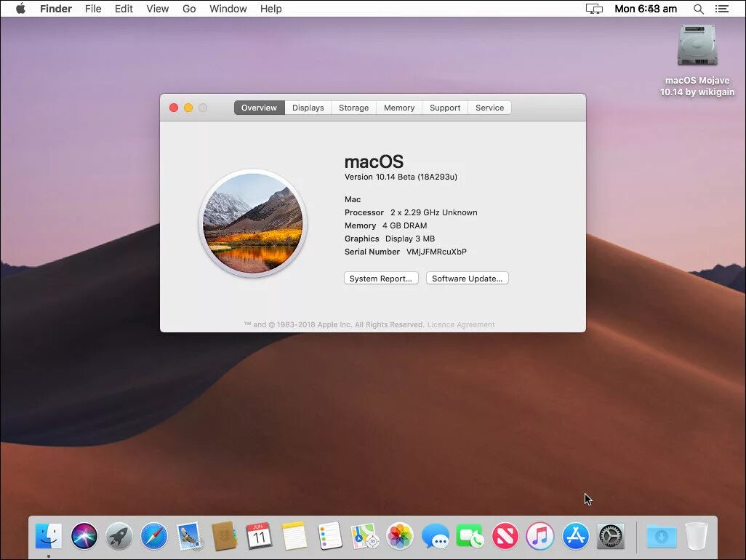Click the Graphics Display 3 MB text

click(390, 239)
